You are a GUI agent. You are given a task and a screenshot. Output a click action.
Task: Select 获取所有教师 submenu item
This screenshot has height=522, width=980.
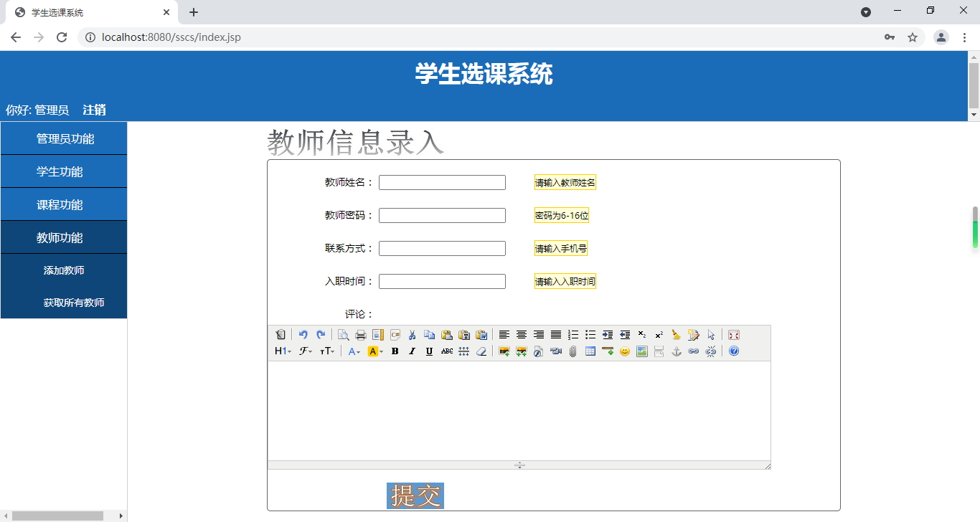coord(64,303)
